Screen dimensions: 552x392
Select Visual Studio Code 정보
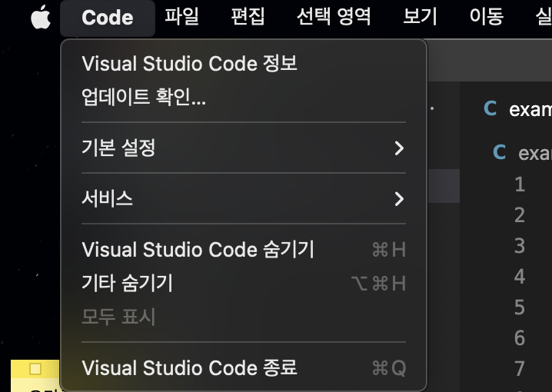point(244,64)
